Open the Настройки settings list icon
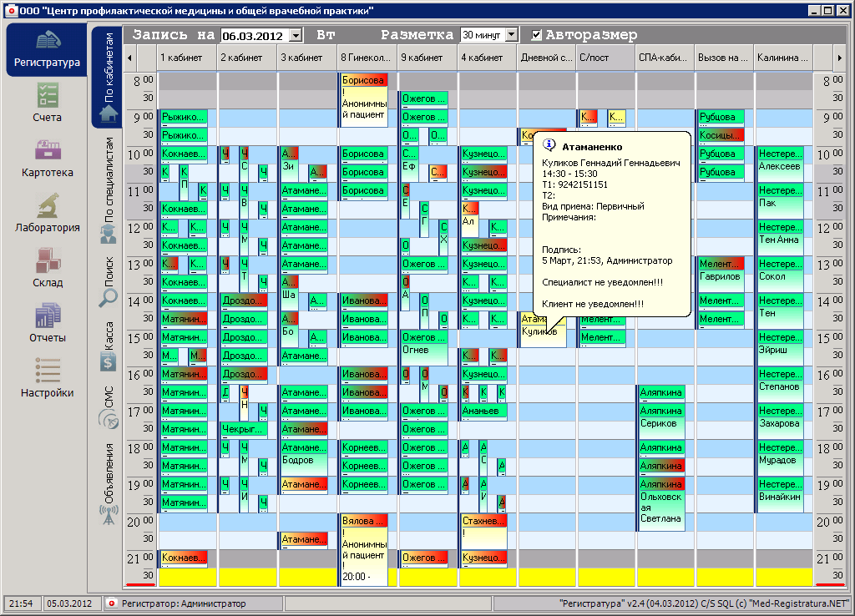Image resolution: width=855 pixels, height=616 pixels. point(48,370)
